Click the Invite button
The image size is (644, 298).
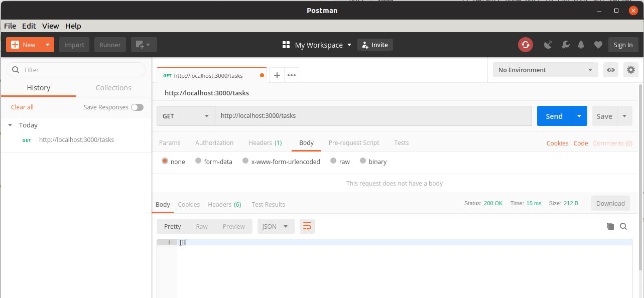click(375, 45)
